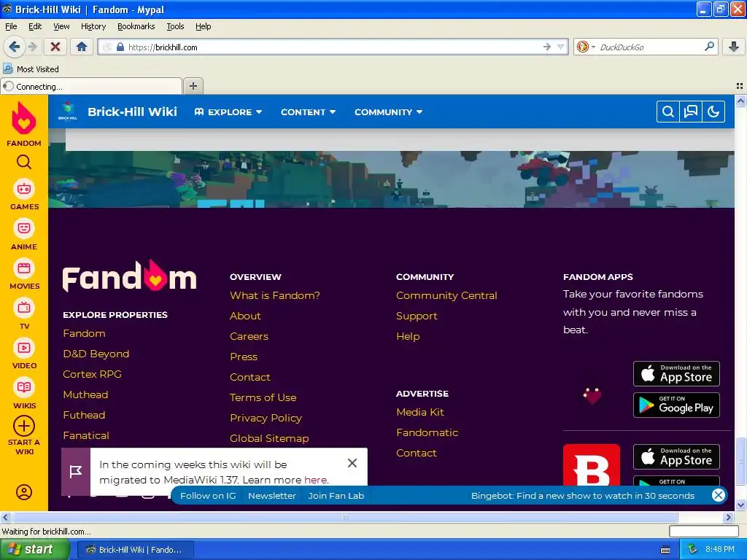
Task: Click the Brick-Hill Wiki title link
Action: [133, 112]
